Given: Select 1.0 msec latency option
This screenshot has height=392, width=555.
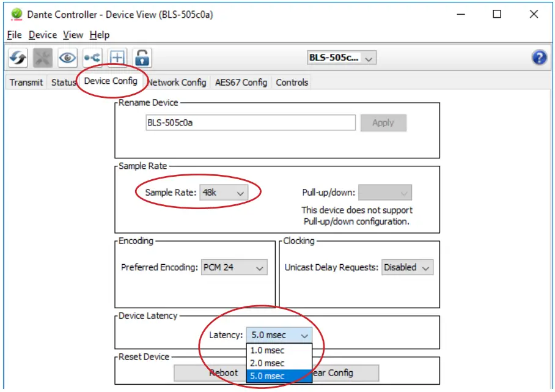Looking at the screenshot, I should coord(279,350).
